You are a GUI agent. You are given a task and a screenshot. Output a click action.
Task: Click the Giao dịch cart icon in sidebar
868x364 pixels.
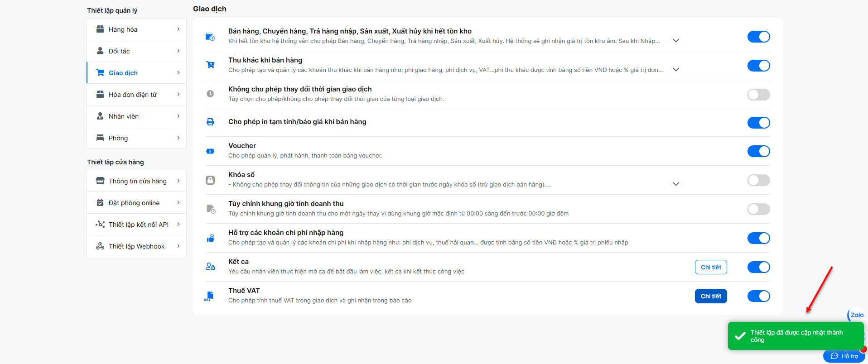[100, 72]
